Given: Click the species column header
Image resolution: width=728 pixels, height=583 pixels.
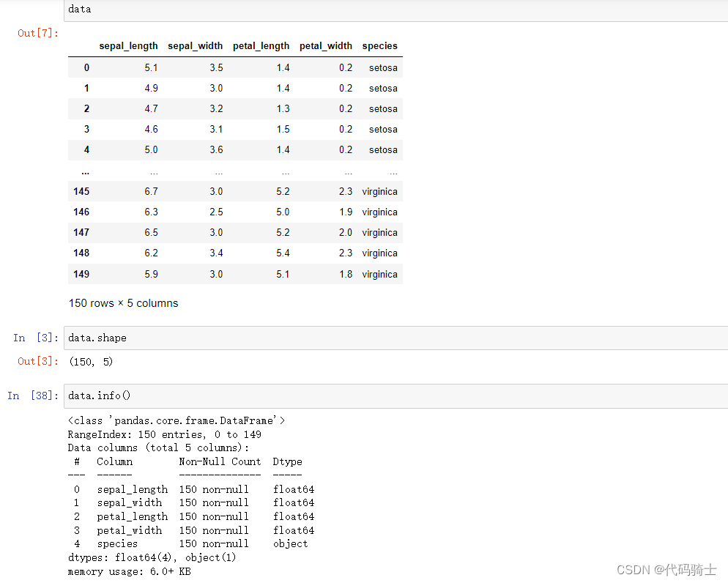Looking at the screenshot, I should tap(380, 46).
